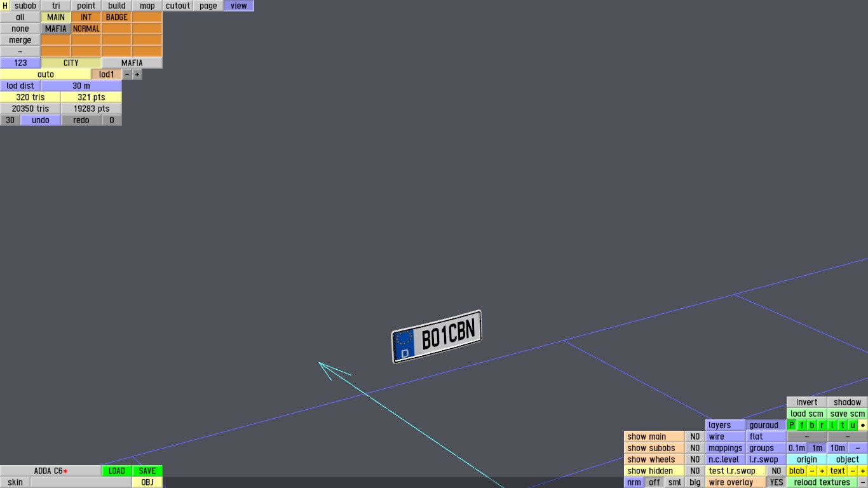Toggle the green t view letter button

pos(842,425)
